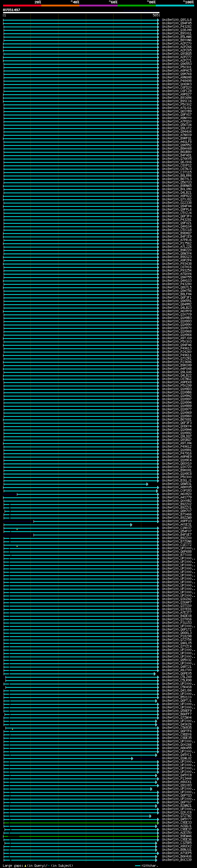197x868 pixels.
Task: Click UniRef100_P13444 entry
Action: [177, 779]
